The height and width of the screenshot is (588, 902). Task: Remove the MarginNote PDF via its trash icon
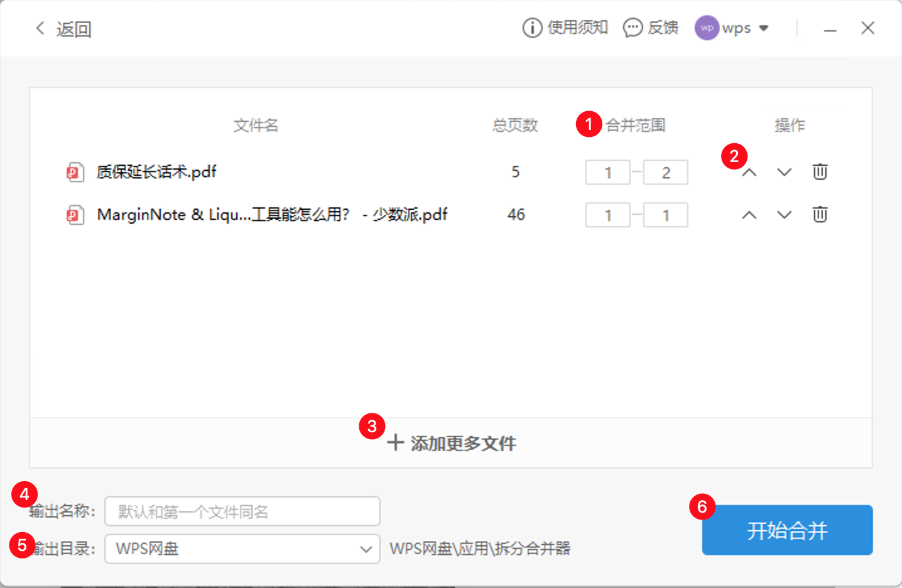click(820, 214)
